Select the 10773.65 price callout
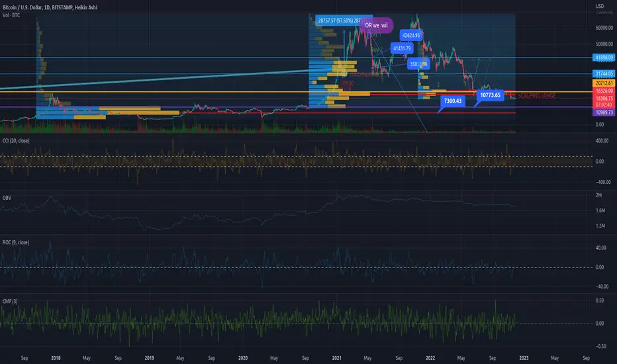This screenshot has height=364, width=617. coord(491,95)
